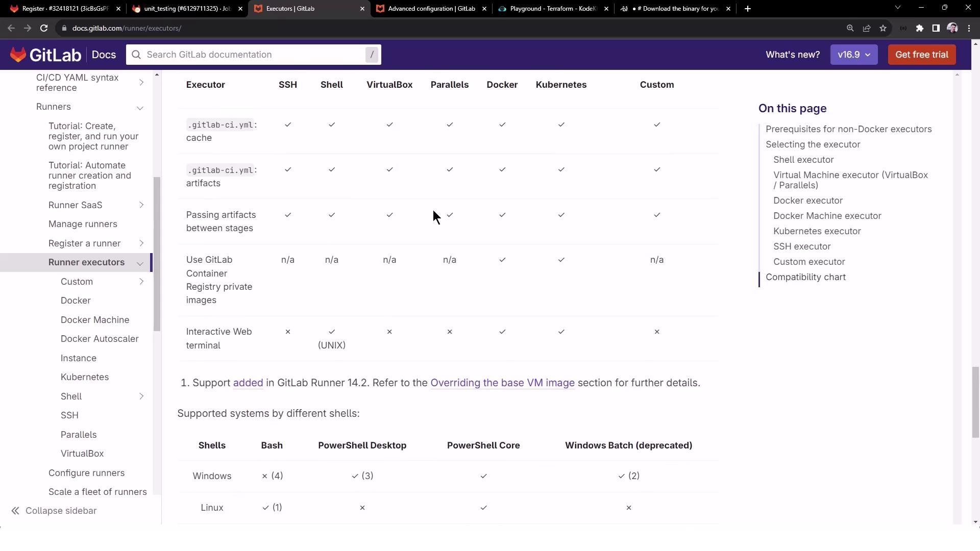
Task: Click the share page icon
Action: pos(867,28)
